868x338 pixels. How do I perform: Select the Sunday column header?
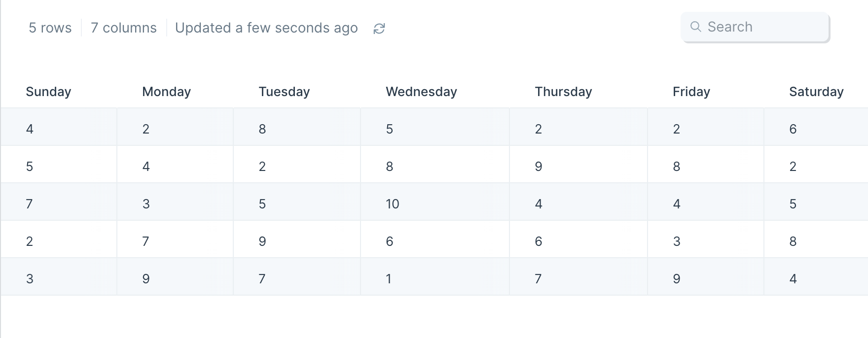(x=48, y=92)
